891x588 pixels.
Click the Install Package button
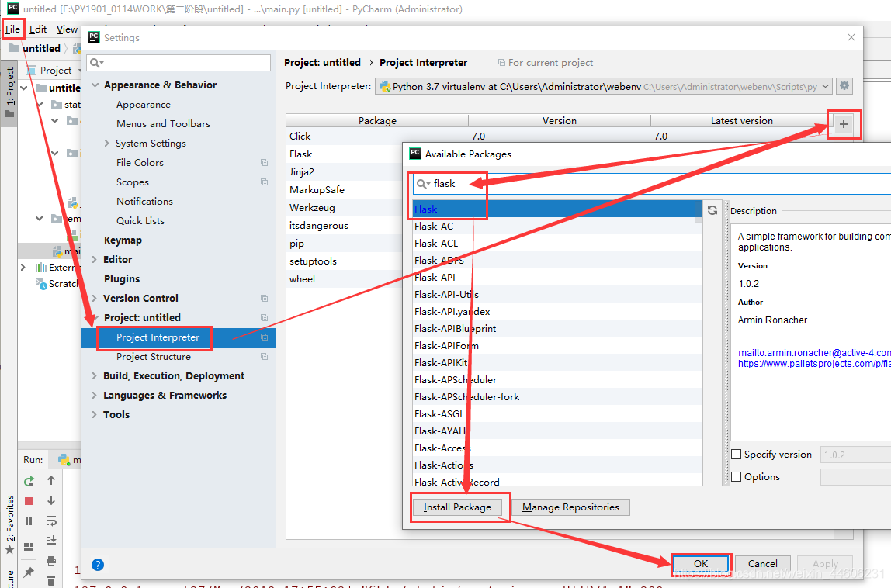[x=457, y=507]
